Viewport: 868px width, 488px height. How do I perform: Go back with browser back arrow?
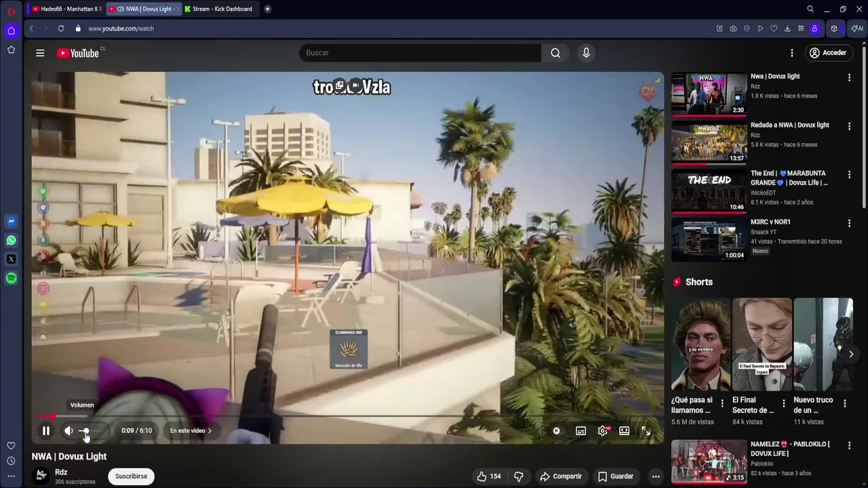pos(31,28)
